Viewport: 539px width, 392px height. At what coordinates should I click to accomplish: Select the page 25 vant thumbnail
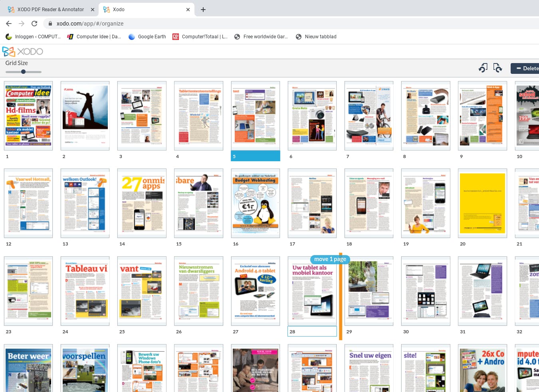pyautogui.click(x=142, y=291)
